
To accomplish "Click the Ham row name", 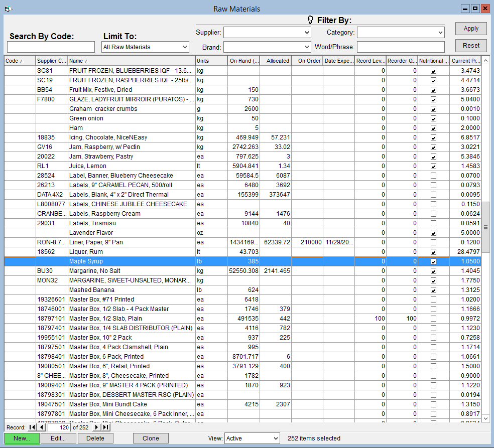I will coord(76,128).
